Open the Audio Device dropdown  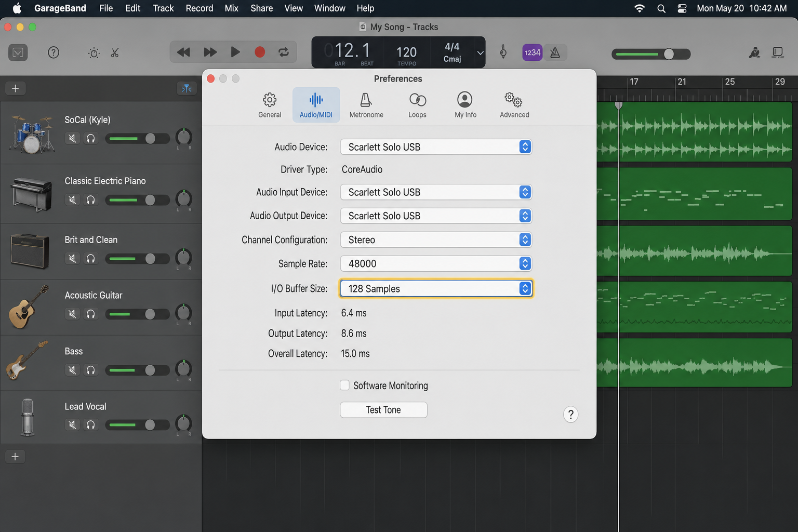436,147
